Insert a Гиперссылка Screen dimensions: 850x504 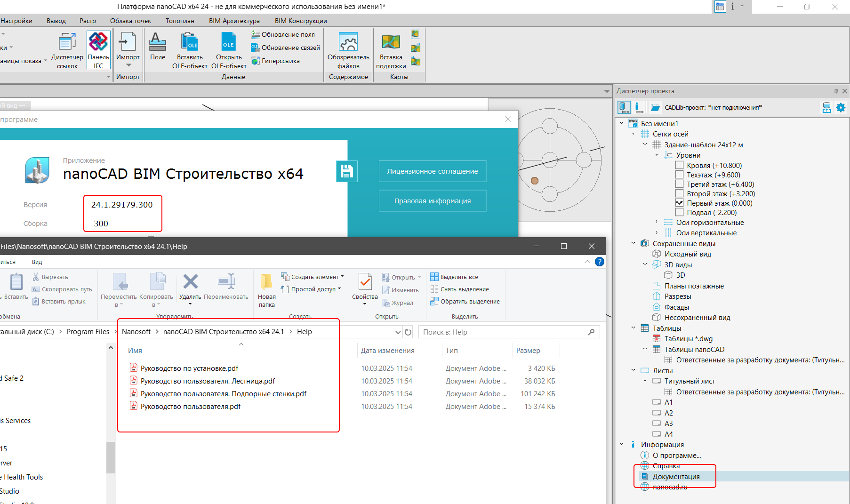pyautogui.click(x=276, y=61)
